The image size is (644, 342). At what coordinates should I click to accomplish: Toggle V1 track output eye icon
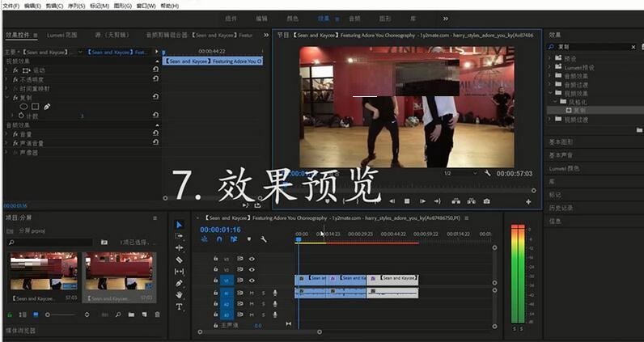click(252, 280)
